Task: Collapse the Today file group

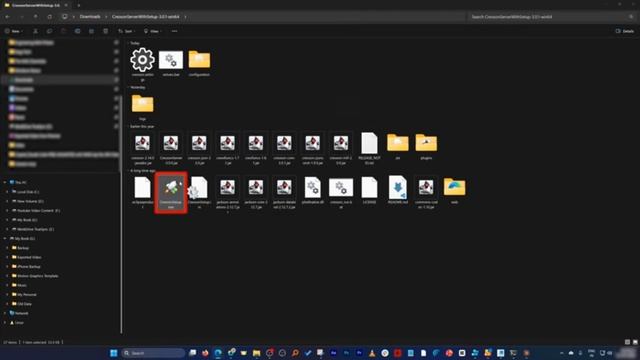Action: (x=128, y=43)
